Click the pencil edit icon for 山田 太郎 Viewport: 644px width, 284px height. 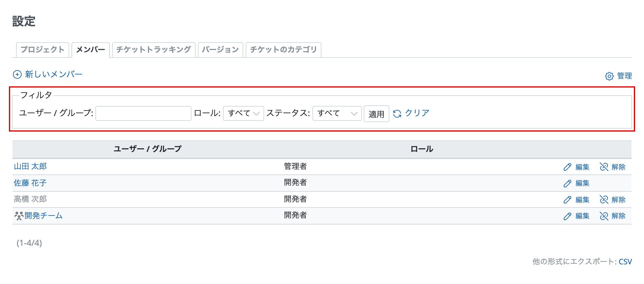[x=567, y=167]
